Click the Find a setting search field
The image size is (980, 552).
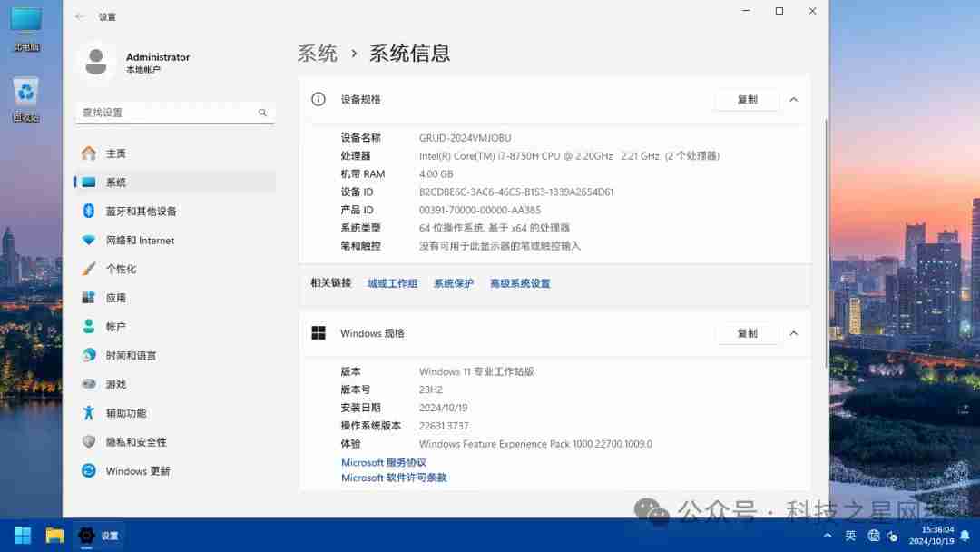168,113
